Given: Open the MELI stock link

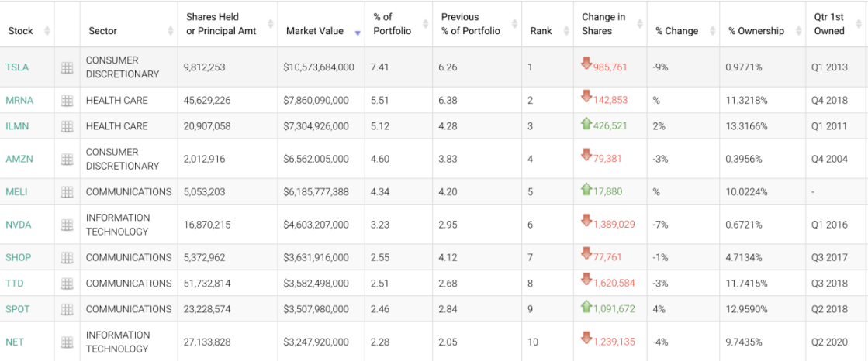Looking at the screenshot, I should tap(17, 192).
